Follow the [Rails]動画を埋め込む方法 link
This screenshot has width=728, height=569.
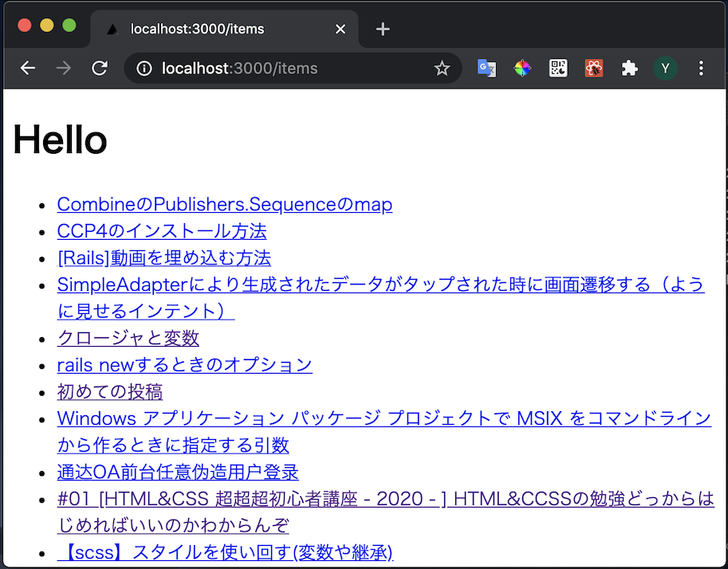pos(164,258)
